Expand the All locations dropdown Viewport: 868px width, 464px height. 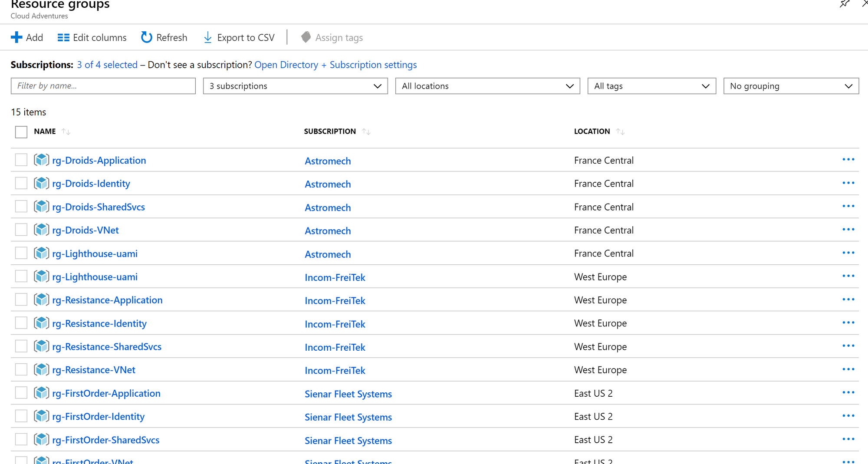tap(487, 86)
